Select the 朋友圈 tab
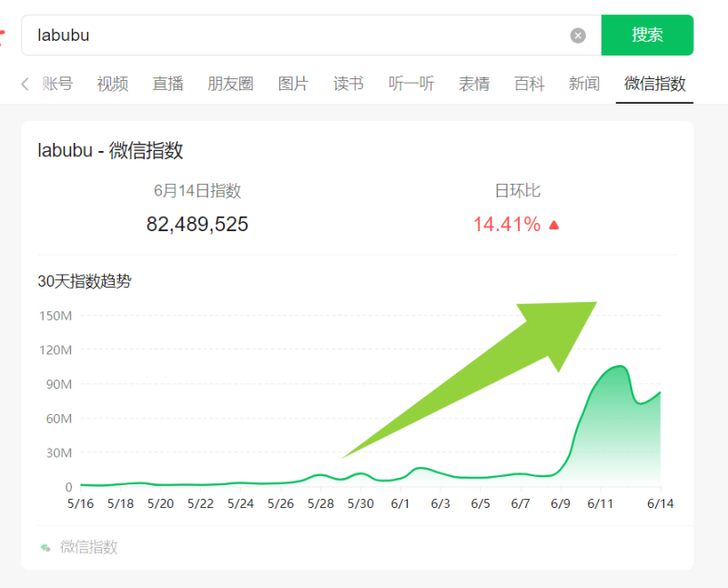This screenshot has width=728, height=588. tap(230, 83)
